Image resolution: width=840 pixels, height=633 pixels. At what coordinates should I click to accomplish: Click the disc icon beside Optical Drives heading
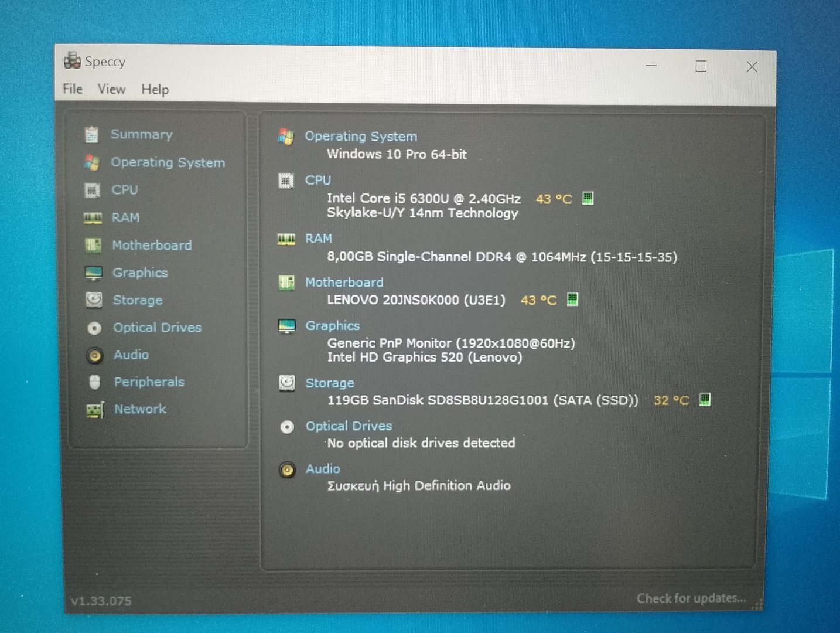coord(287,427)
